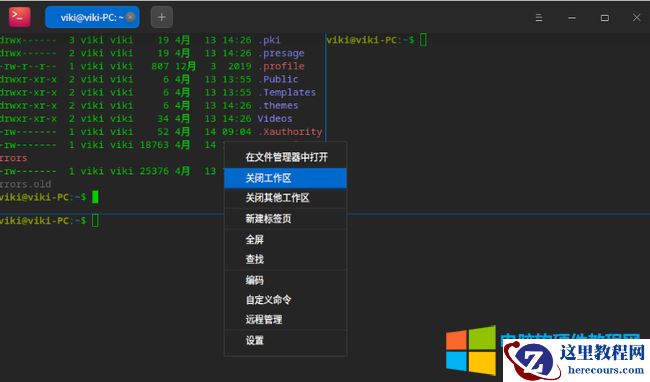The height and width of the screenshot is (382, 650).
Task: Click the rrors.old text
Action: (26, 184)
